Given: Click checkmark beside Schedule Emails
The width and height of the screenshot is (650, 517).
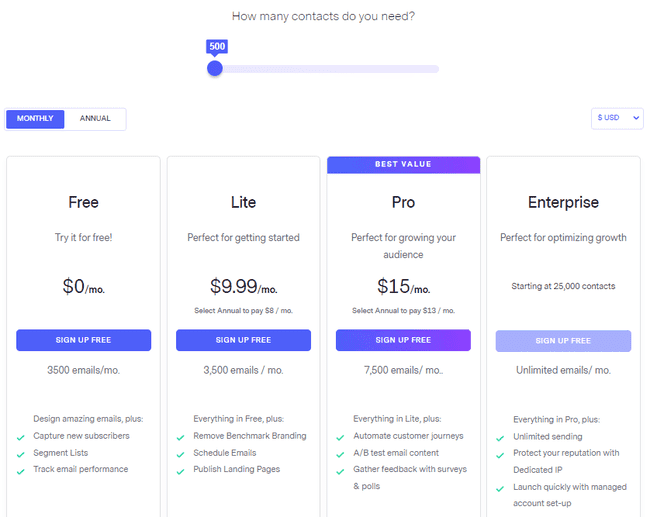Looking at the screenshot, I should 181,453.
